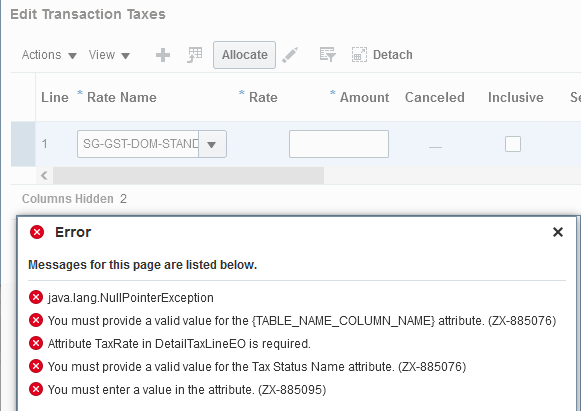
Task: Close the Error dialog
Action: click(558, 232)
